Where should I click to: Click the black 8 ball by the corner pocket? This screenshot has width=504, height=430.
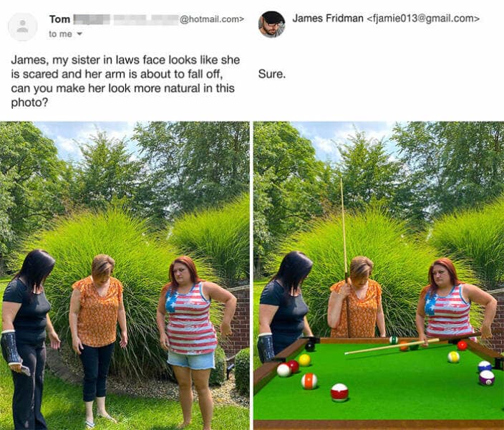click(310, 346)
